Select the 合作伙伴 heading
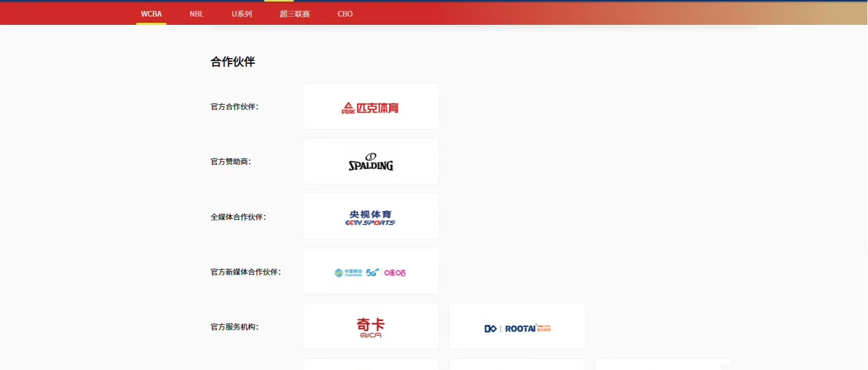The image size is (868, 370). 233,62
